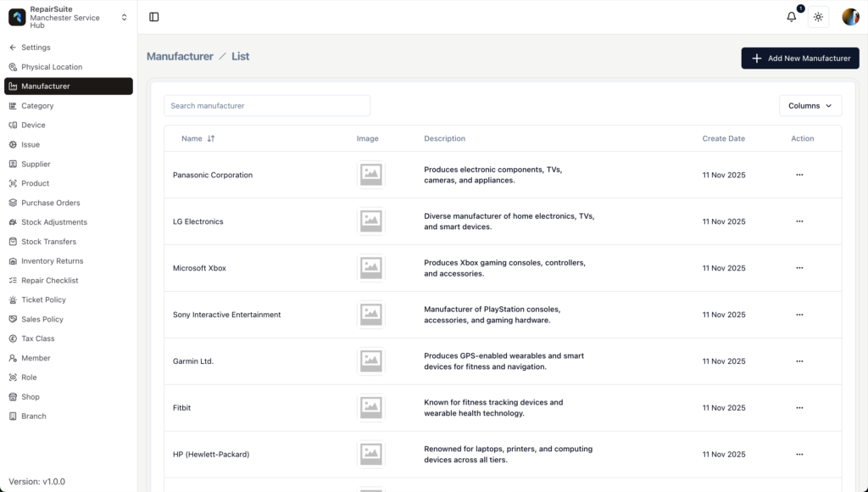
Task: Click the RepairSuite logo icon
Action: 17,18
